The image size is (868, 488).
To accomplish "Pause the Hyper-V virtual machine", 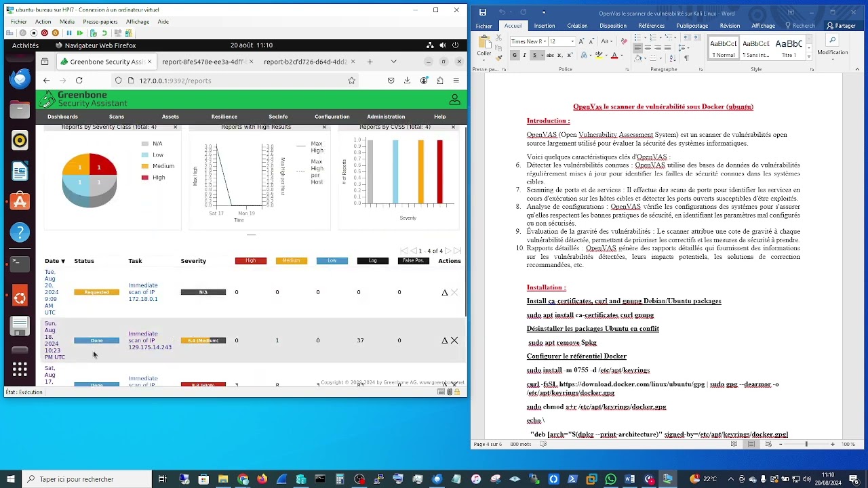I will click(x=68, y=33).
